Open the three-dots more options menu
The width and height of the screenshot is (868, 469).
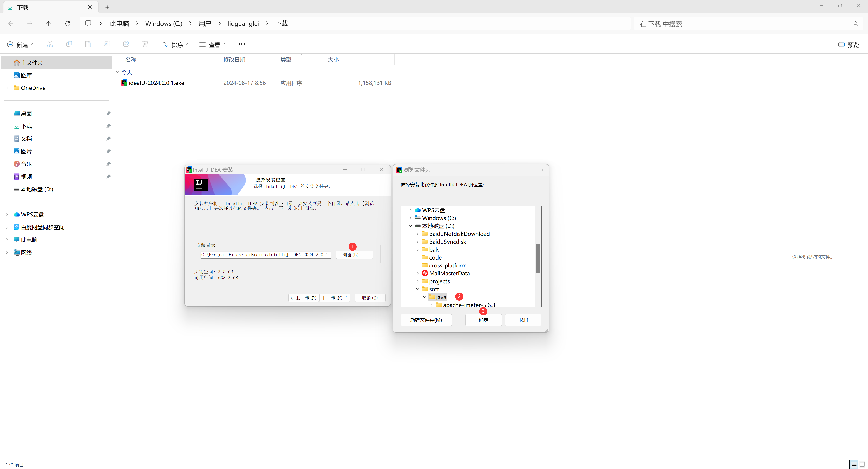[x=242, y=44]
